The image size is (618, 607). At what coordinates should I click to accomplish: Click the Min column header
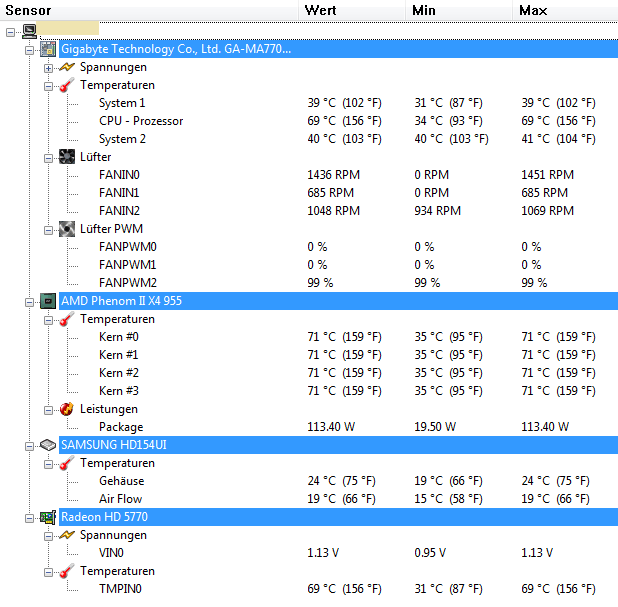coord(459,10)
